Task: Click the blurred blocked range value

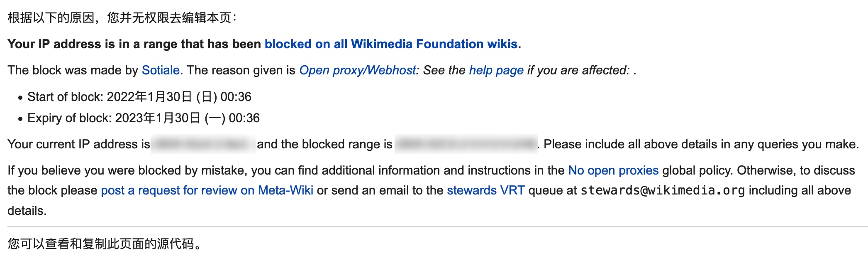Action: coord(466,144)
